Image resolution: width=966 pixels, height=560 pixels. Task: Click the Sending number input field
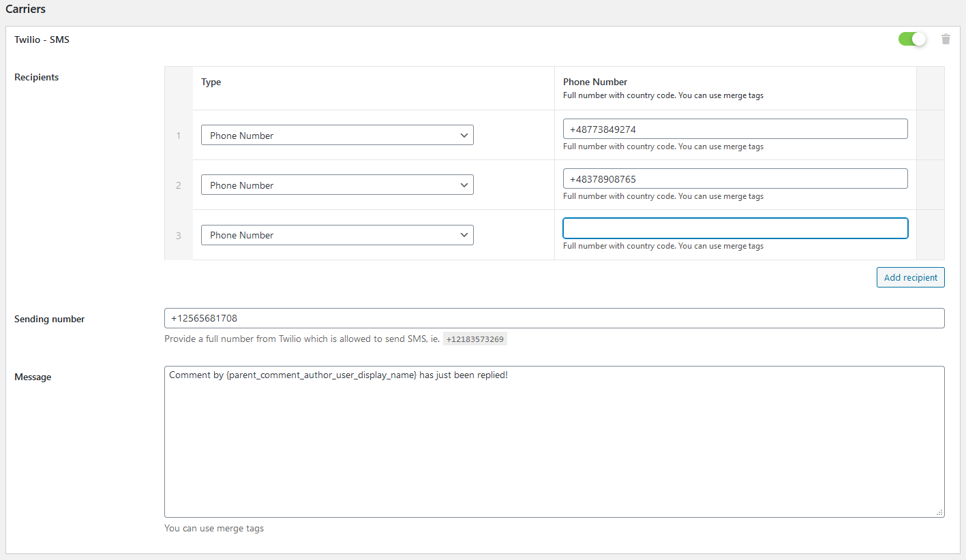tap(554, 318)
